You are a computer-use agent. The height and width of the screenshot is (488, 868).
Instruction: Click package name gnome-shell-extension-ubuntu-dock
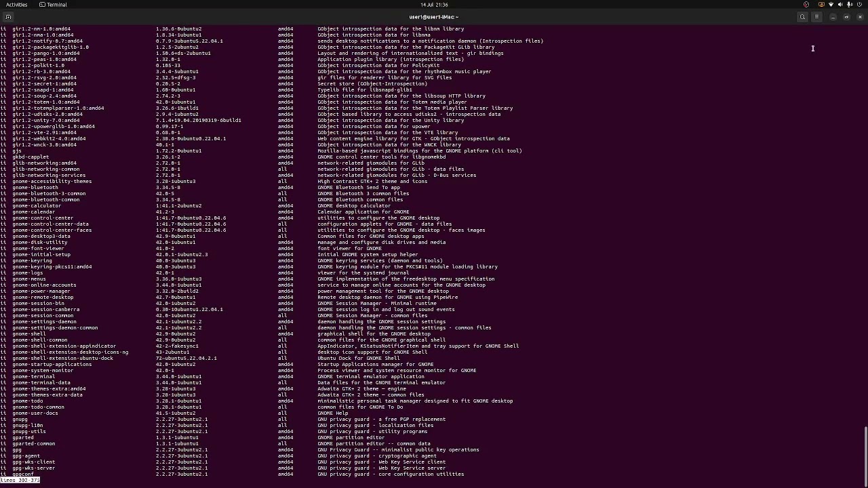pos(62,359)
